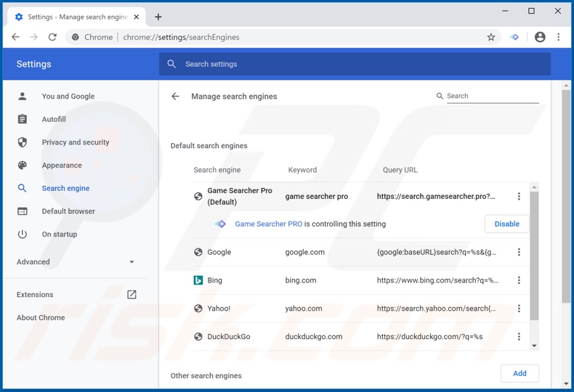This screenshot has height=392, width=574.
Task: Click the Extensions external link icon
Action: coord(132,295)
